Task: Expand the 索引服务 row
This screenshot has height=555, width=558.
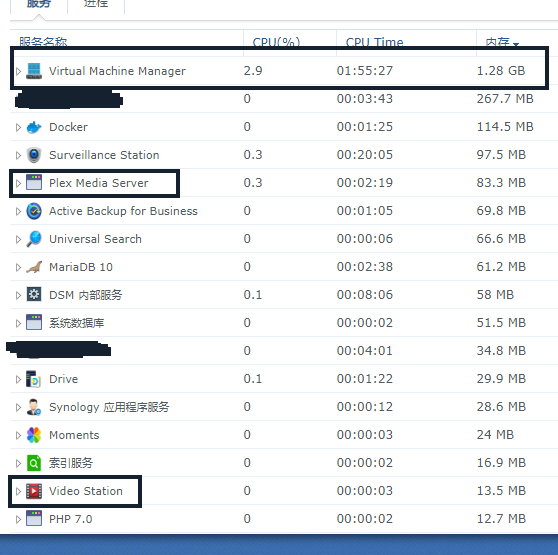Action: point(19,463)
